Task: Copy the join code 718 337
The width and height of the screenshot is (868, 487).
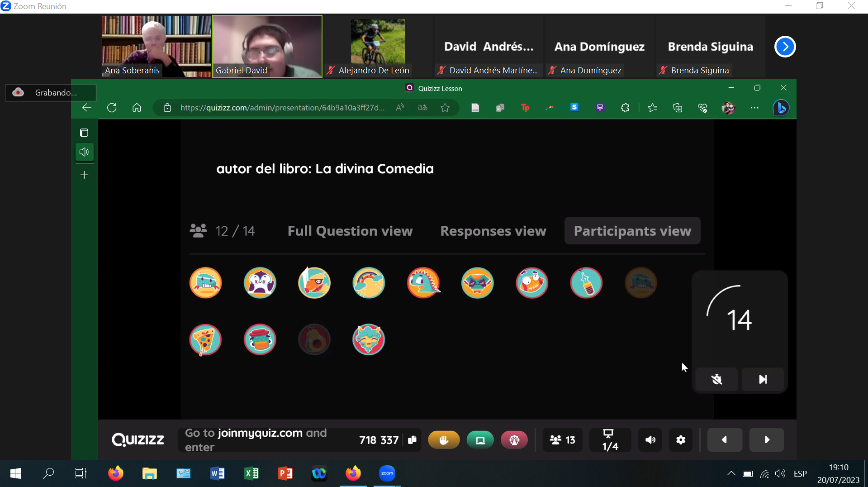Action: coord(412,440)
